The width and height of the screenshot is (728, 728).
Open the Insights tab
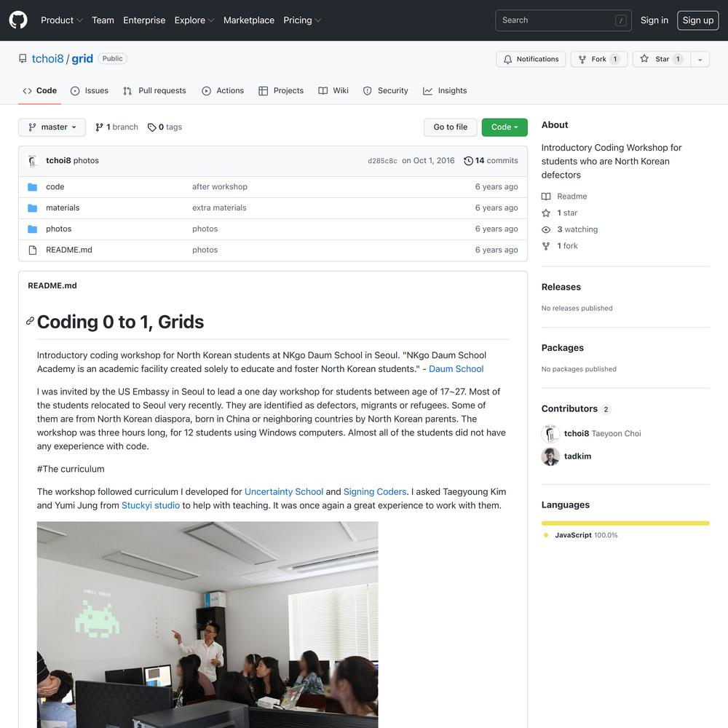[445, 90]
